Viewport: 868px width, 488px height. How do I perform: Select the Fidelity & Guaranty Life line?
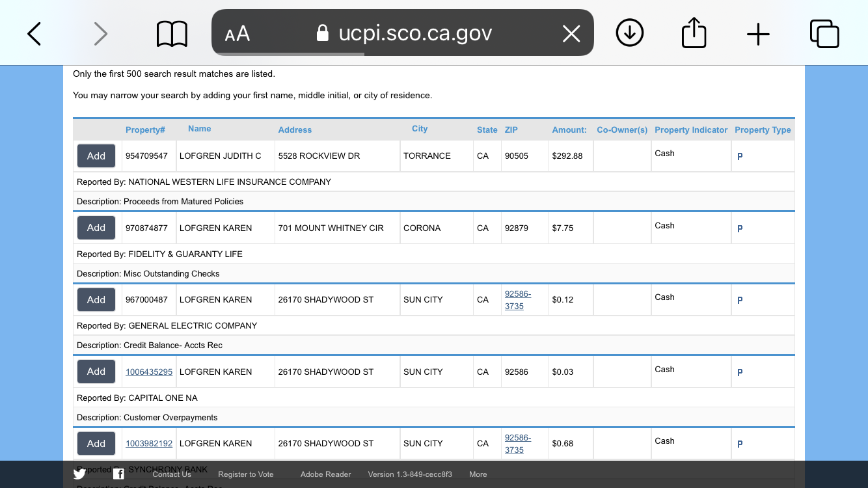click(x=159, y=254)
